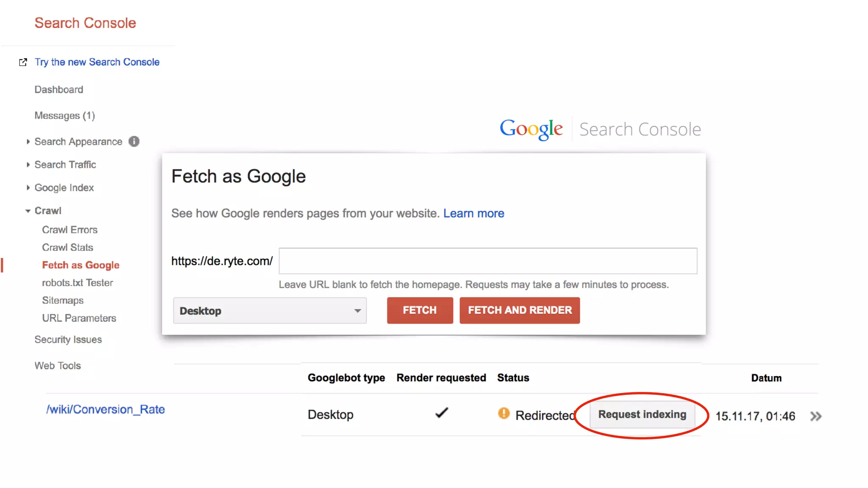Go to Sitemaps page

(63, 300)
